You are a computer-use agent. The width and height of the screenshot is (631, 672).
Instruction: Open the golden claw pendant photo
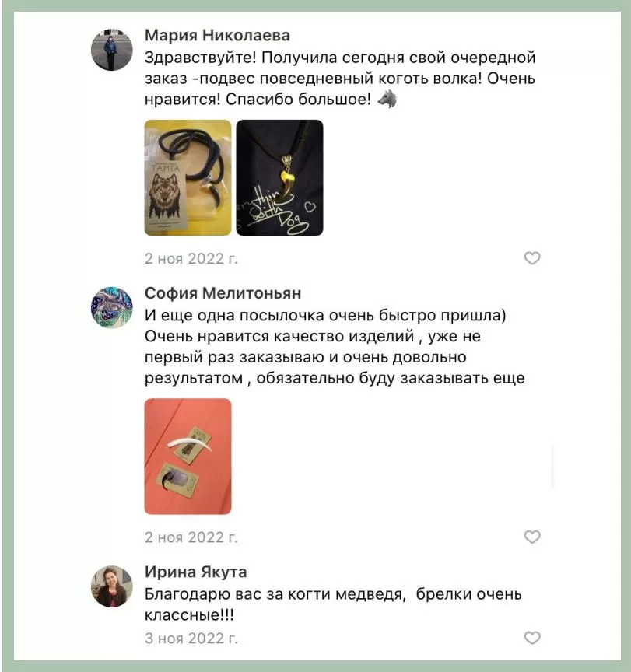[x=279, y=177]
